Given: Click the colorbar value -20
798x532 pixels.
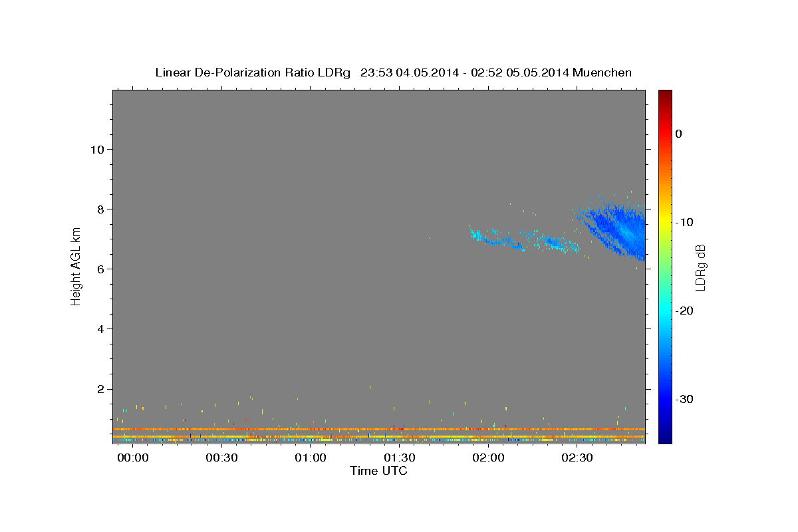Looking at the screenshot, I should pos(684,311).
